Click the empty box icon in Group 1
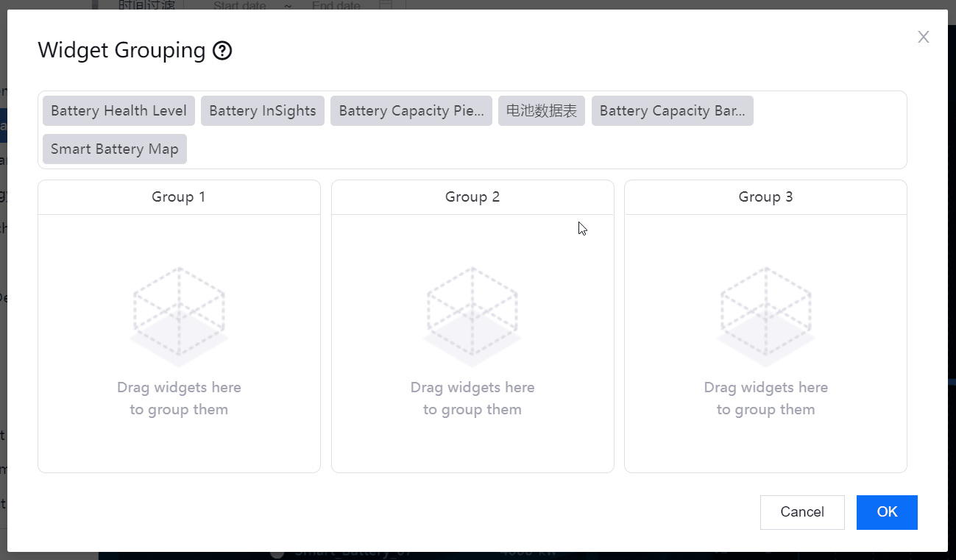Image resolution: width=956 pixels, height=560 pixels. pyautogui.click(x=179, y=316)
